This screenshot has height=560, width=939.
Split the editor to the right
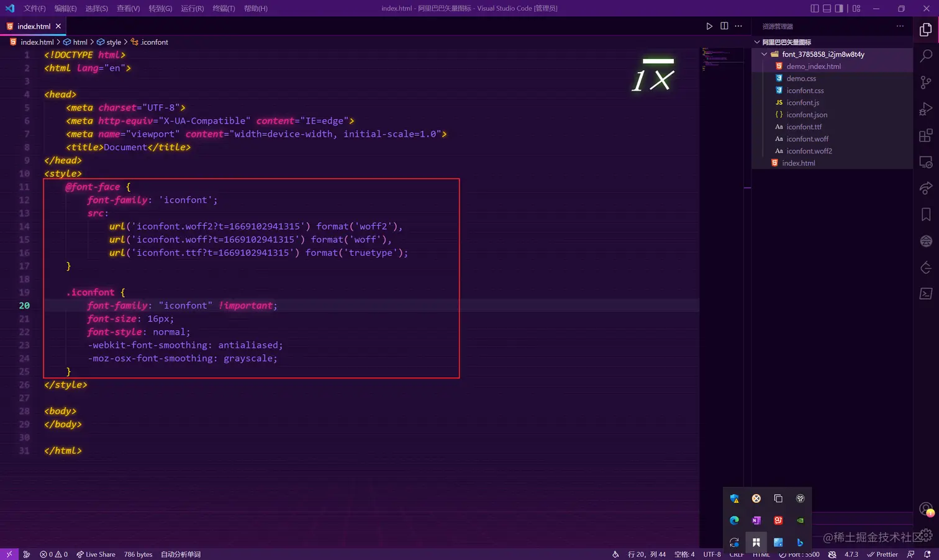(x=724, y=26)
